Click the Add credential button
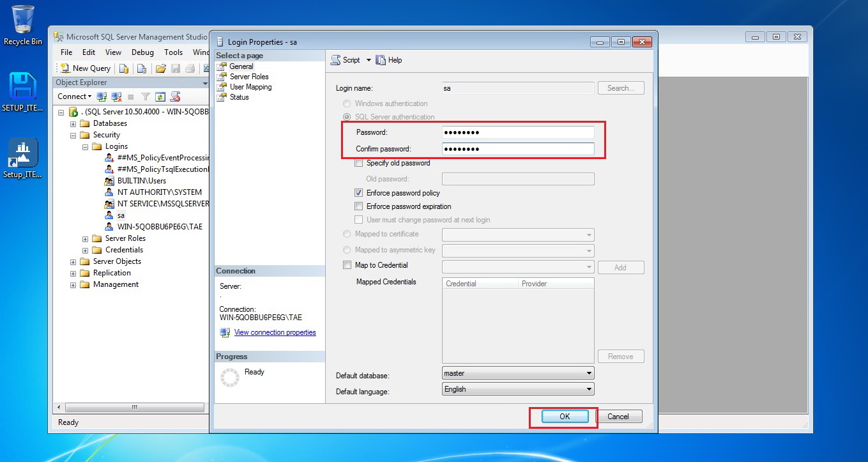Image resolution: width=868 pixels, height=462 pixels. click(x=621, y=268)
